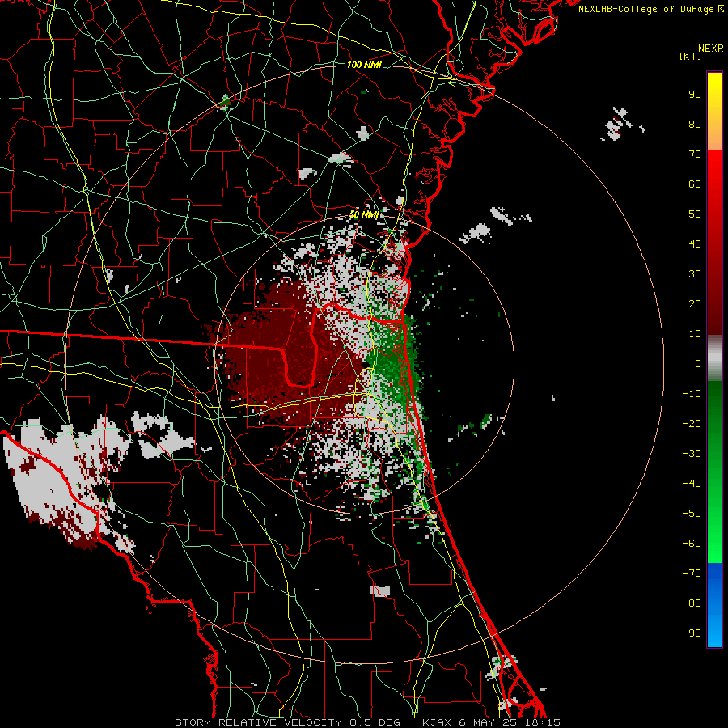Click the -20 value on the velocity scale

click(692, 424)
